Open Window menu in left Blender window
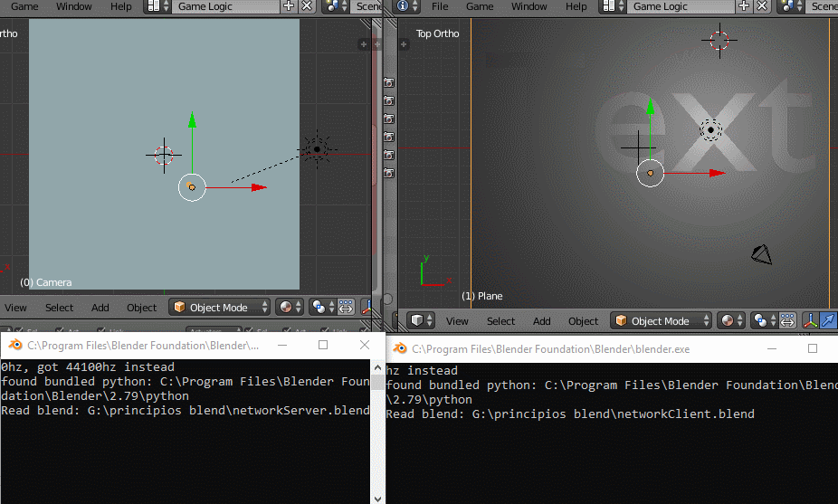The image size is (838, 504). tap(73, 6)
